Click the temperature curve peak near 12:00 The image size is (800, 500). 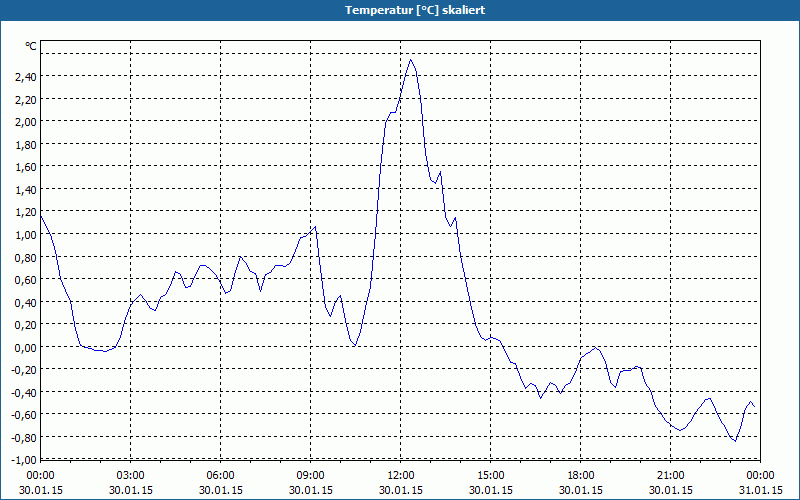click(411, 60)
